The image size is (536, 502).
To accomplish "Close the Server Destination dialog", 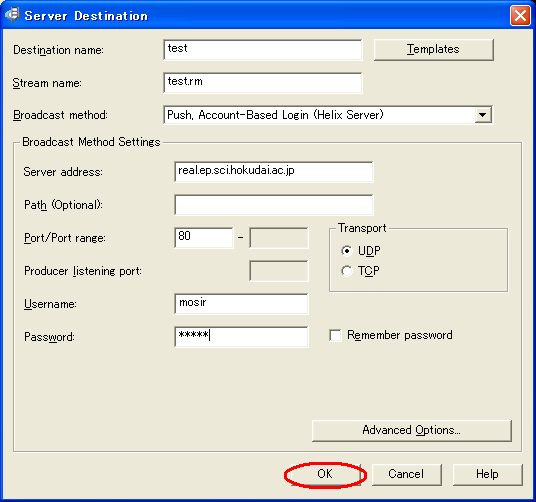I will (x=520, y=16).
